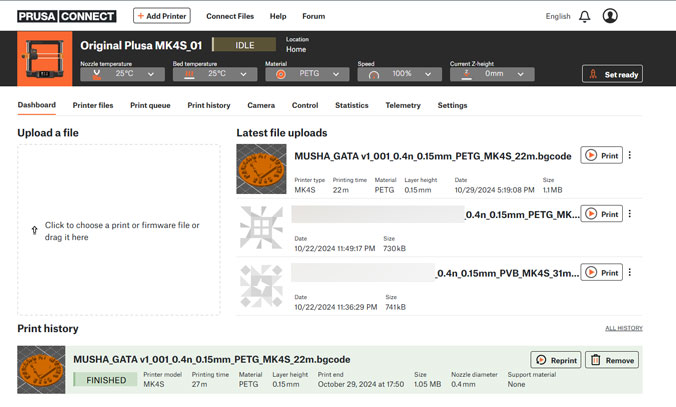Open the finished MUSHA_GATA print history thumbnail
This screenshot has width=676, height=407.
(41, 370)
